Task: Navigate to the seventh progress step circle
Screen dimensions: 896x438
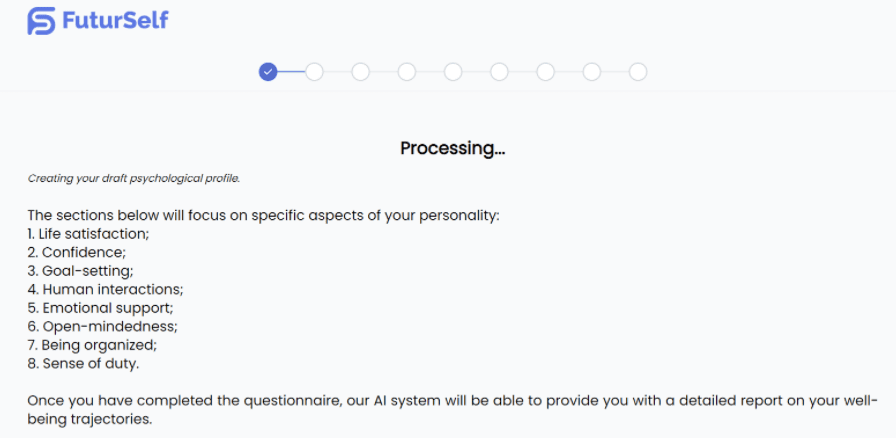Action: (x=545, y=72)
